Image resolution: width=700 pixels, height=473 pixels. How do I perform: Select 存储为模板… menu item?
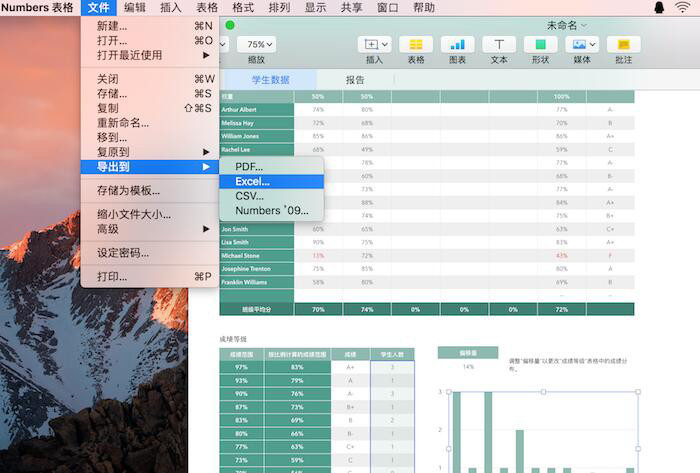(x=150, y=191)
